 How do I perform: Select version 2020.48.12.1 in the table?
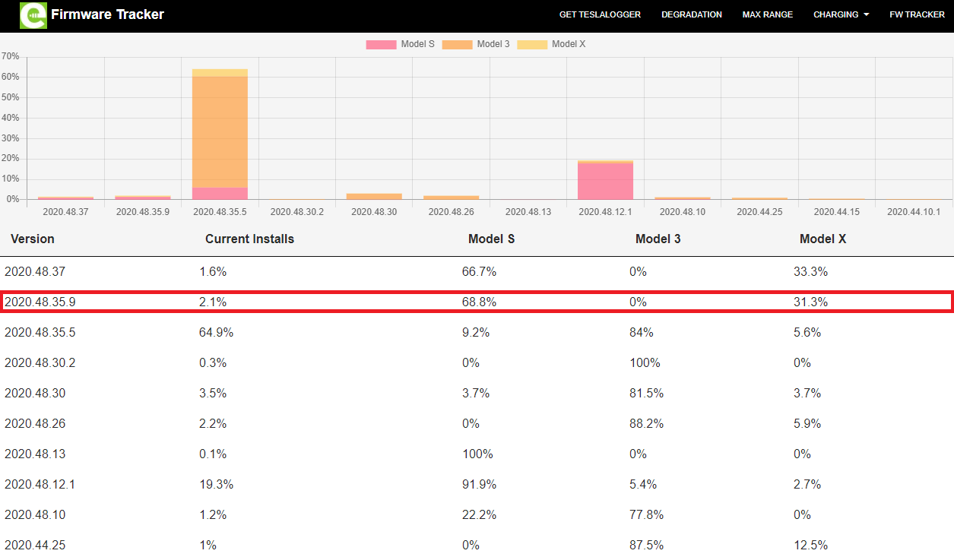click(40, 484)
